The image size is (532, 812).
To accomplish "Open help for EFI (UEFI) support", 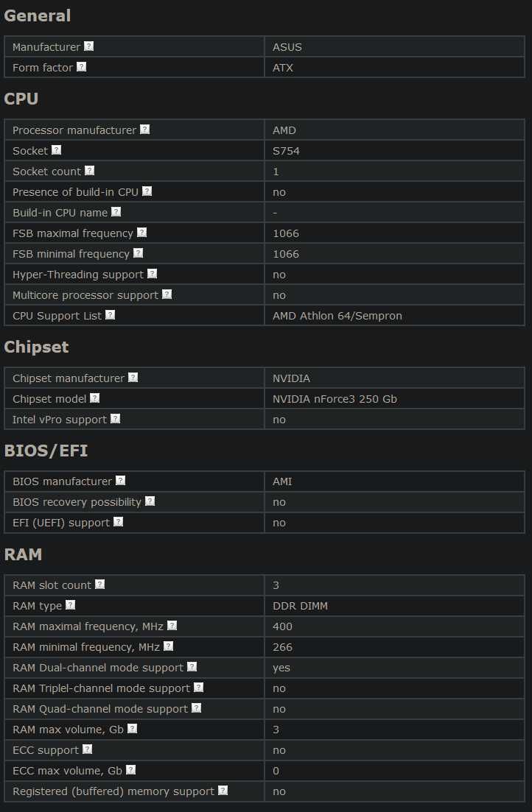I will 118,521.
